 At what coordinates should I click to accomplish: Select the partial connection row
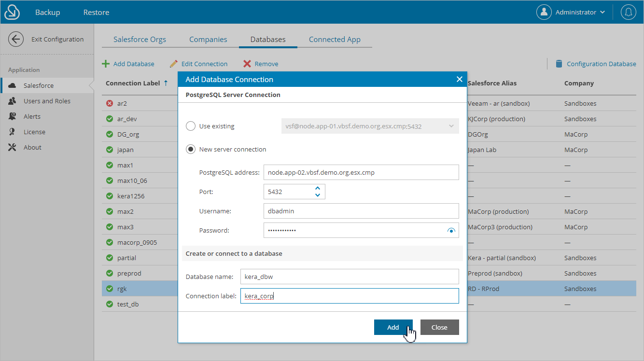click(140, 258)
